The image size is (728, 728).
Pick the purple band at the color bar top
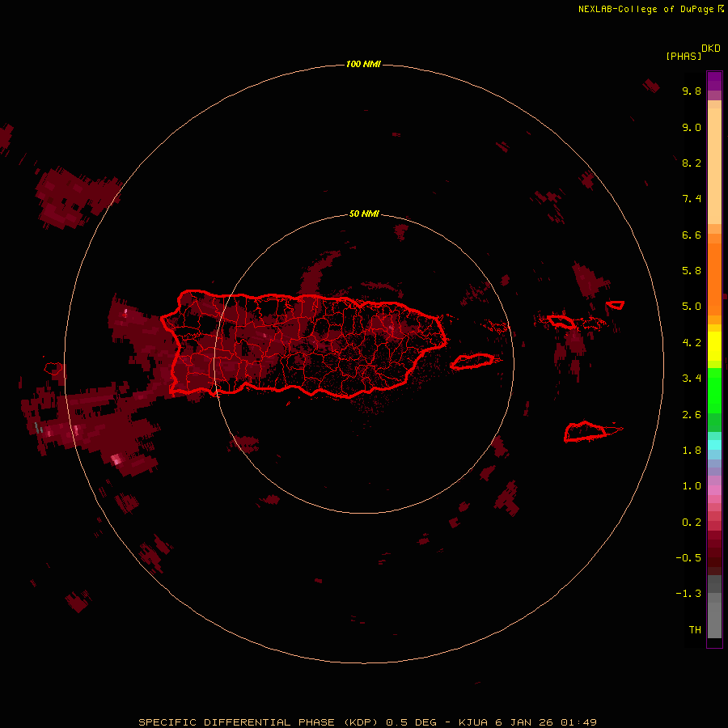pyautogui.click(x=714, y=81)
